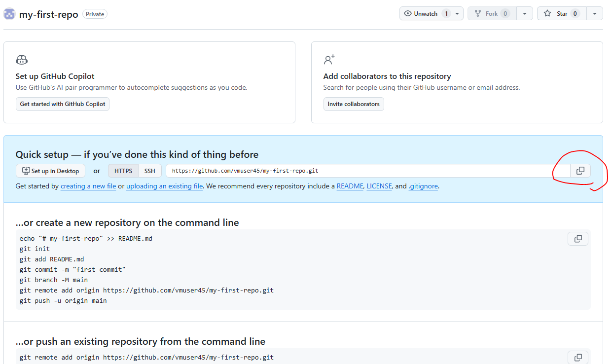Click the git branch -M main line
This screenshot has width=613, height=364.
click(x=54, y=280)
